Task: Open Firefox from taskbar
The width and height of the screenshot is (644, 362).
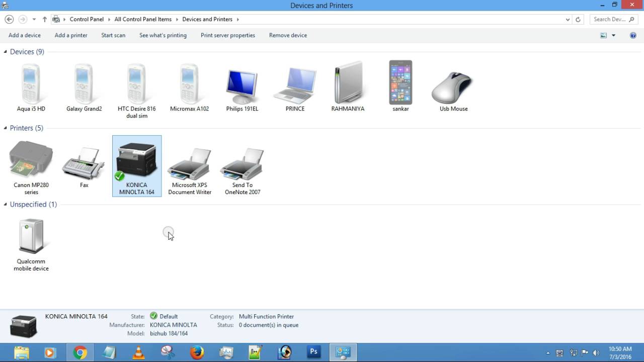Action: pos(197,352)
